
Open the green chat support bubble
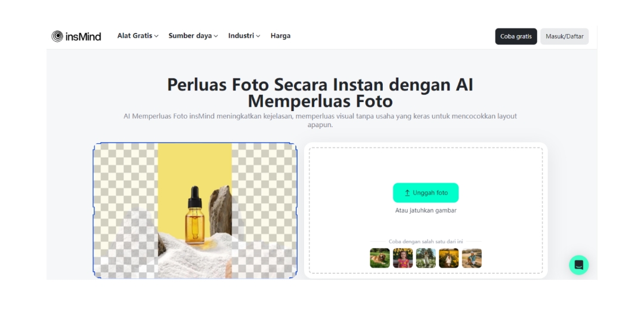[578, 265]
